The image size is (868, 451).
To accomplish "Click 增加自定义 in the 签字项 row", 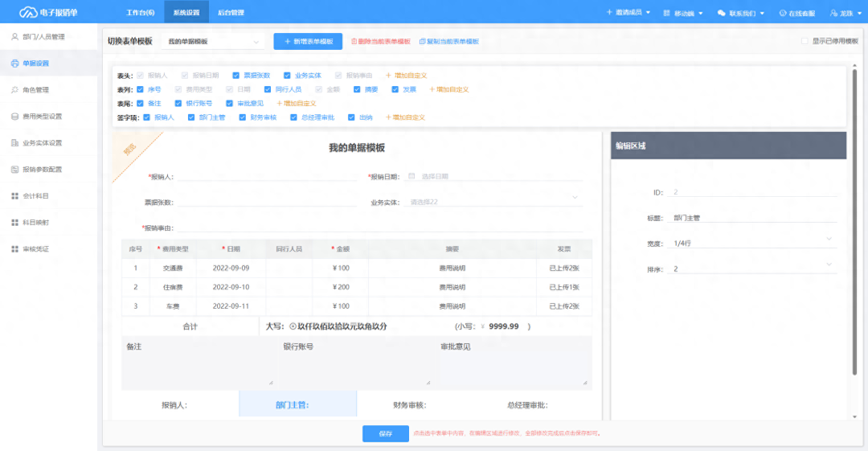I will 405,117.
